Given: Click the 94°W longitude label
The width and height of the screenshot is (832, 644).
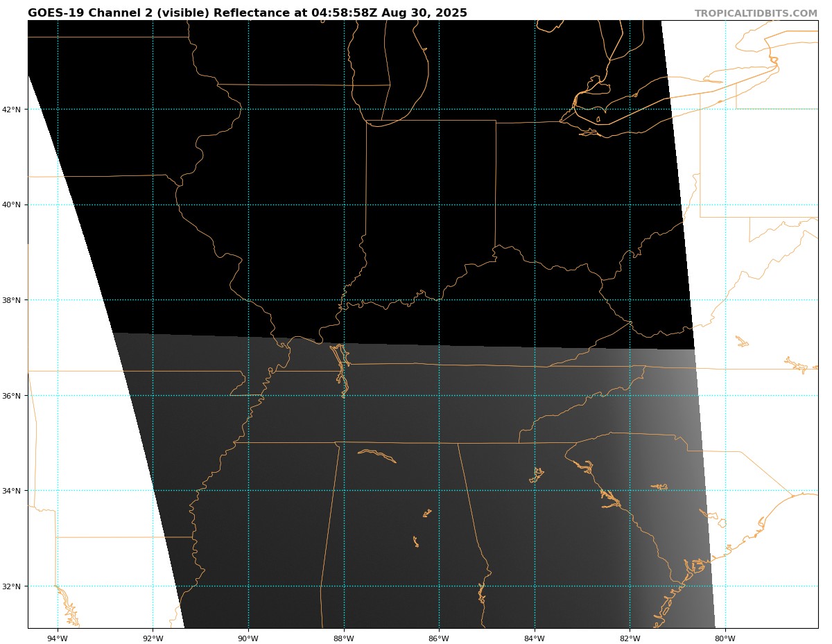Looking at the screenshot, I should 58,638.
